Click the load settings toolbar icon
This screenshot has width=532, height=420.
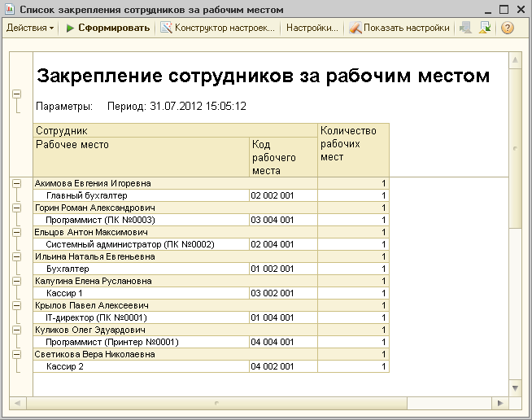click(x=465, y=28)
